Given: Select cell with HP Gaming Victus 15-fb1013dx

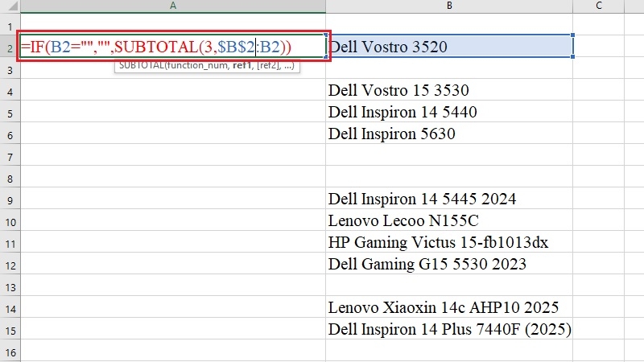Looking at the screenshot, I should [x=449, y=242].
